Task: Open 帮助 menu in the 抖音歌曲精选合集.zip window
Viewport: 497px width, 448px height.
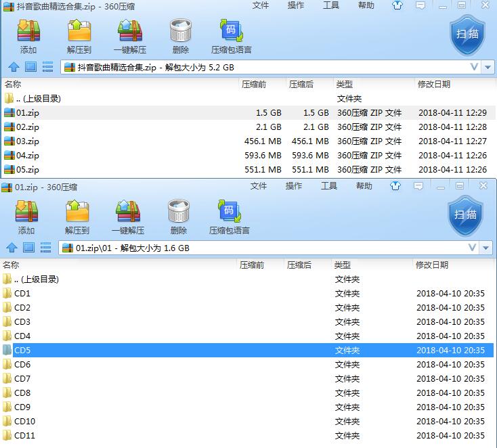Action: pyautogui.click(x=366, y=5)
